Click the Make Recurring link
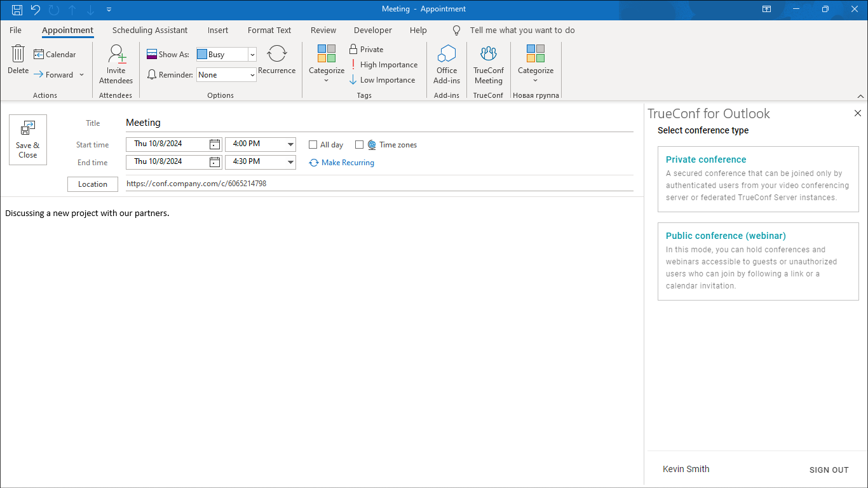Viewport: 868px width, 488px height. [x=348, y=163]
